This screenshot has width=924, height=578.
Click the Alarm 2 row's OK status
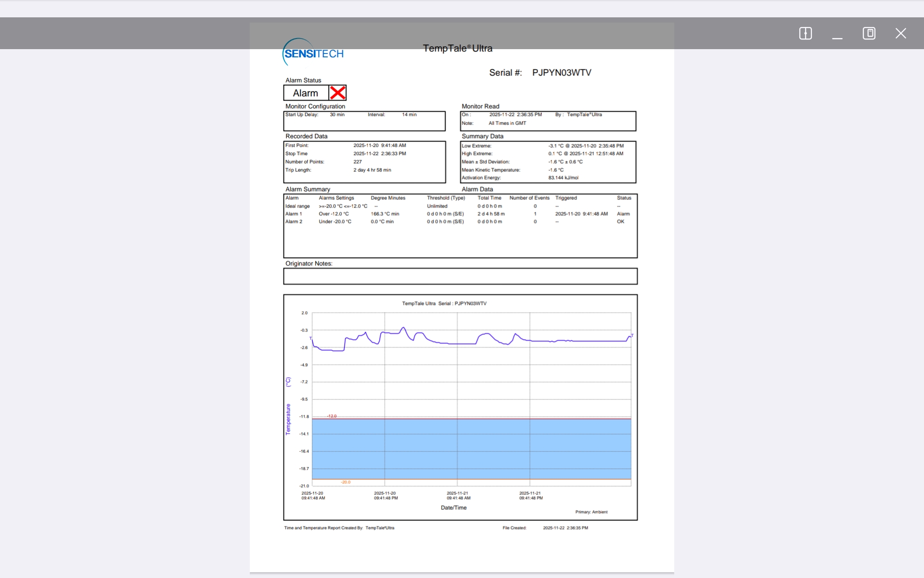click(620, 222)
